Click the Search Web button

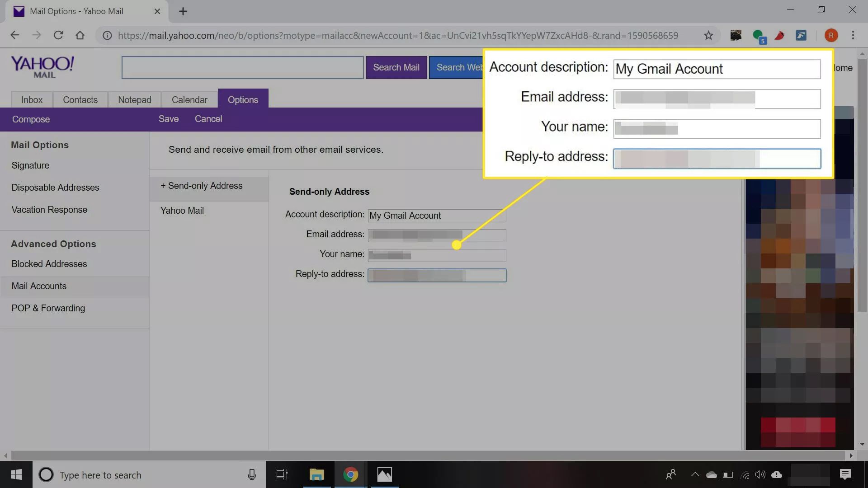(x=456, y=67)
